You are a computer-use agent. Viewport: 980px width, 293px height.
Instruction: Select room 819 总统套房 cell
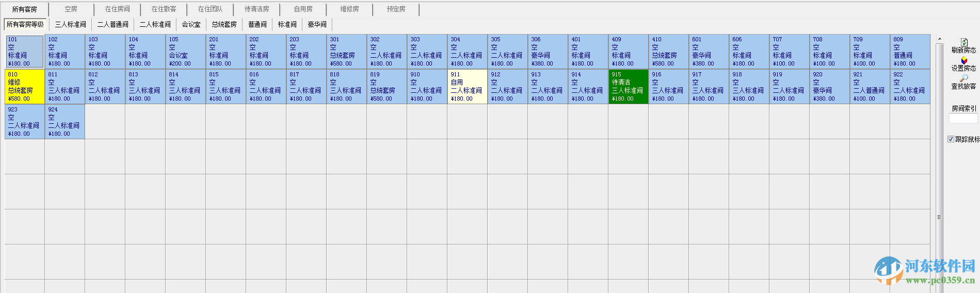[x=387, y=87]
